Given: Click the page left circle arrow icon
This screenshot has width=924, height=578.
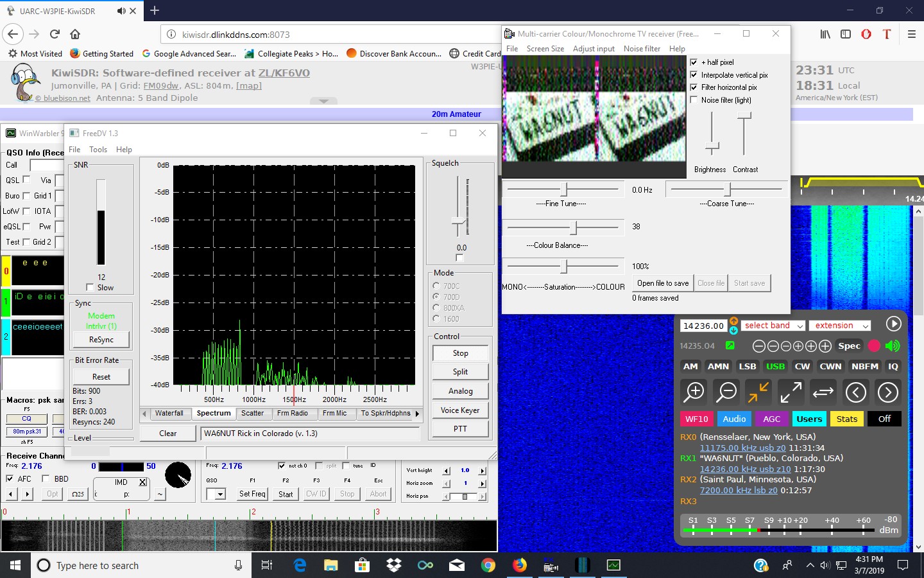Looking at the screenshot, I should [x=856, y=392].
